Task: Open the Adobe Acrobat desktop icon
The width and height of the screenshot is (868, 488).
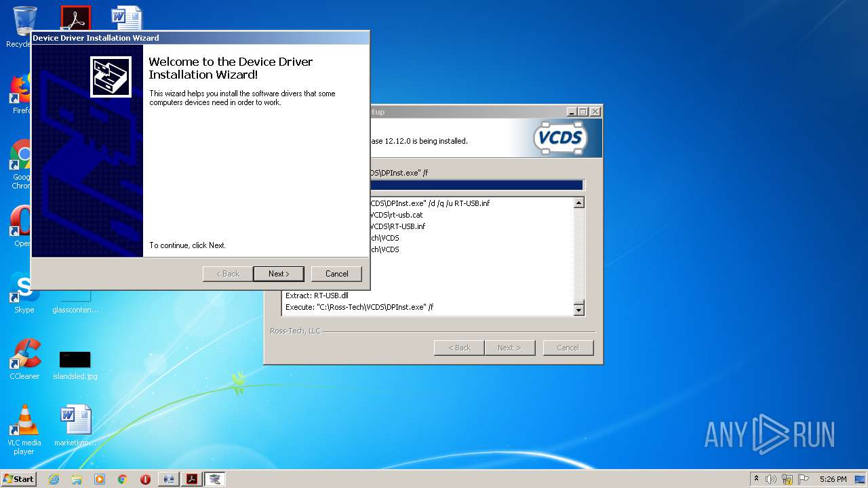Action: coord(75,18)
